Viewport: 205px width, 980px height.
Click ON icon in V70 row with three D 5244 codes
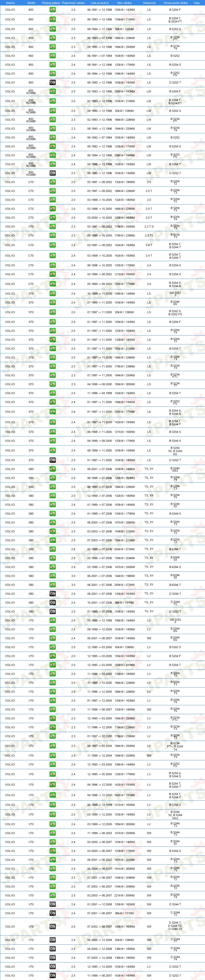click(53, 926)
